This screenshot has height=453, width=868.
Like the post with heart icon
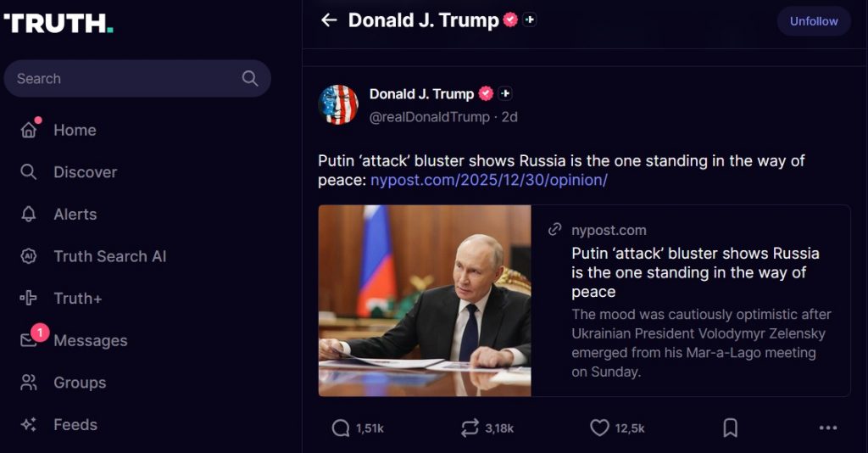(599, 428)
